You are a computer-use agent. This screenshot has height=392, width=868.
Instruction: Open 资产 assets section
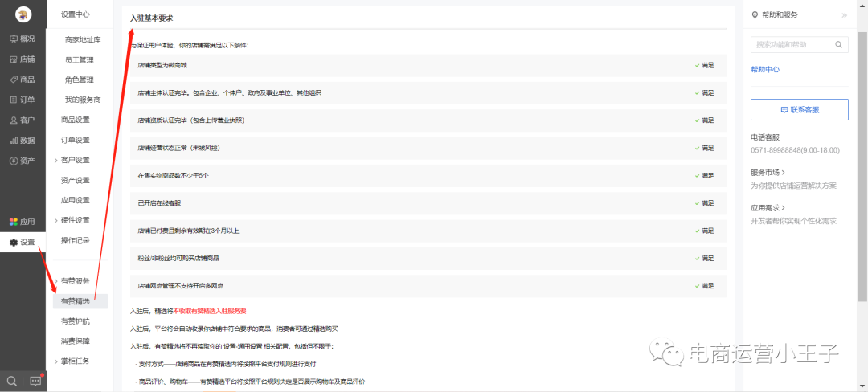coord(23,161)
